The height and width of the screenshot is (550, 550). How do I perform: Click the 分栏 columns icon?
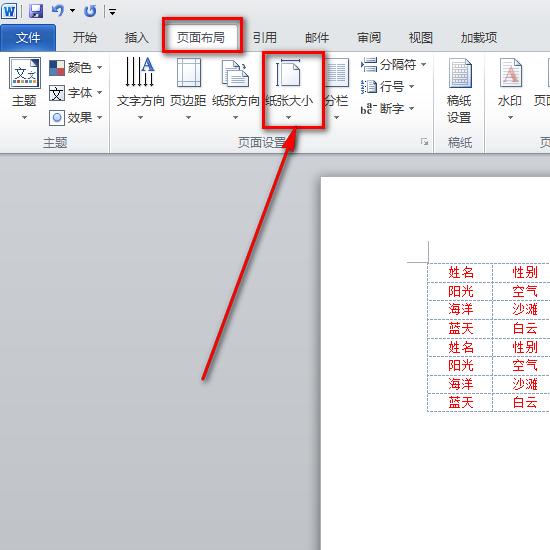click(x=336, y=89)
